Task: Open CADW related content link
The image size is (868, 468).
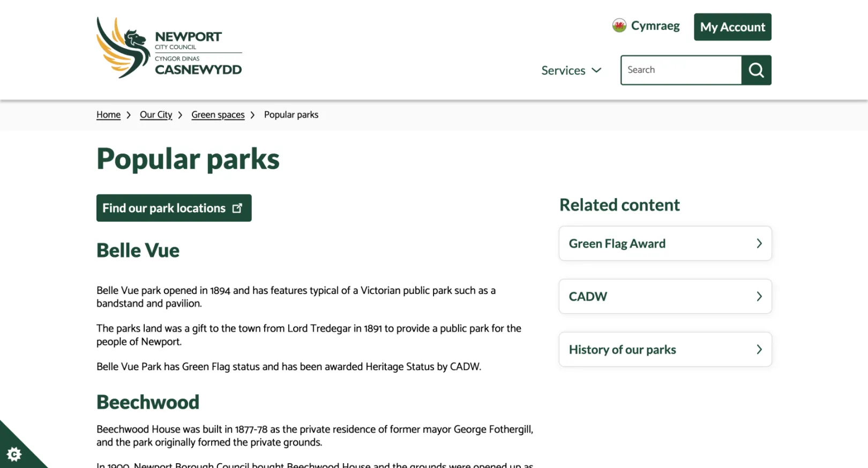Action: (588, 297)
